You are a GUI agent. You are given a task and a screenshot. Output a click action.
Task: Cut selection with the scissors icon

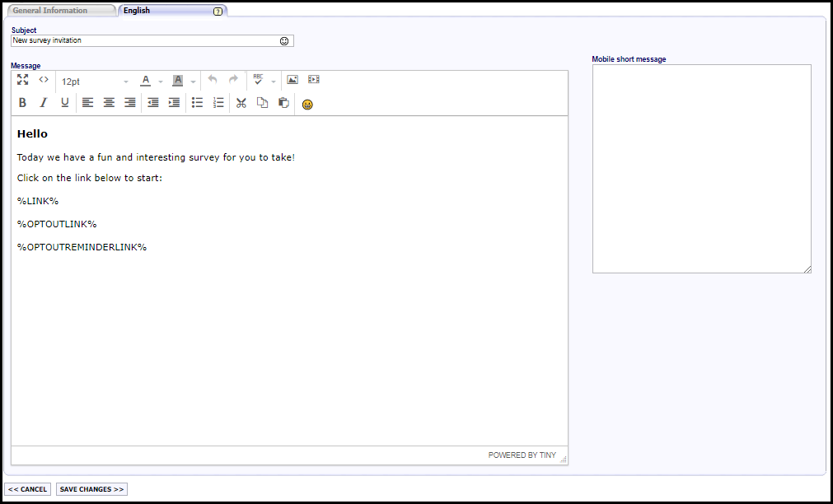coord(241,102)
